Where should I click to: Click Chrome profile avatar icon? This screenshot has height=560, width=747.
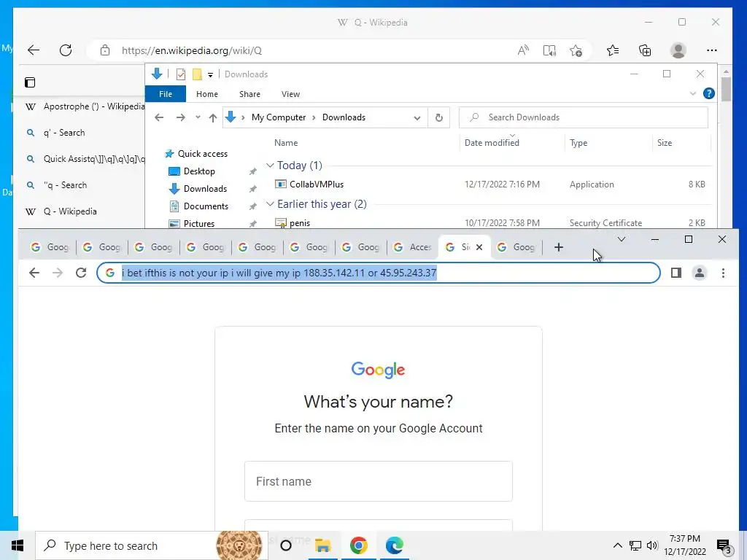(x=700, y=273)
